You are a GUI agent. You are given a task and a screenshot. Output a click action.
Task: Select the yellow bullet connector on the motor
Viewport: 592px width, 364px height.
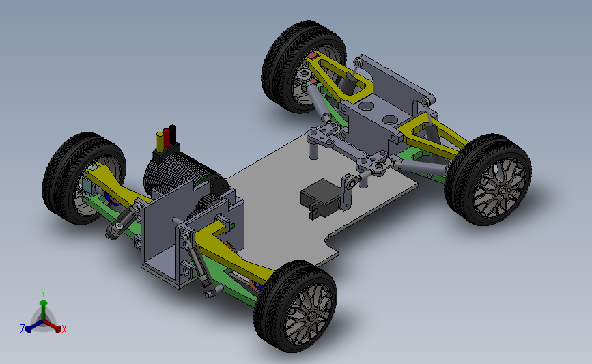tap(160, 142)
